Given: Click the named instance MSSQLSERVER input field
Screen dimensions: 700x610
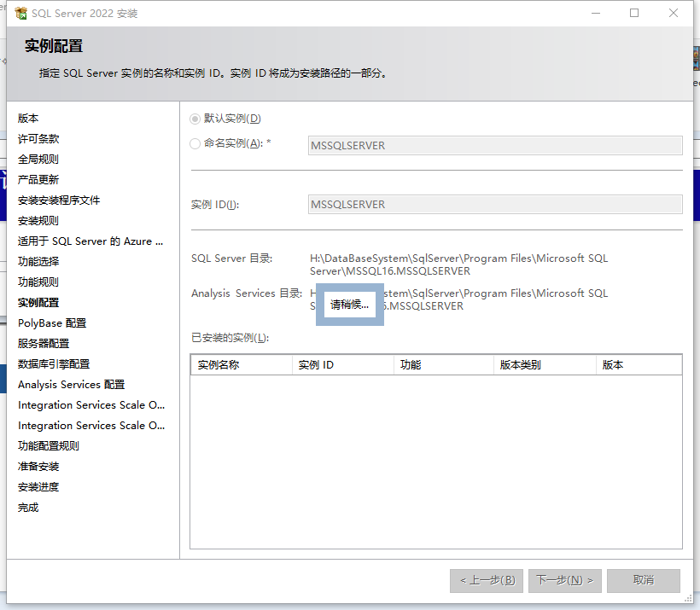Looking at the screenshot, I should (x=495, y=146).
